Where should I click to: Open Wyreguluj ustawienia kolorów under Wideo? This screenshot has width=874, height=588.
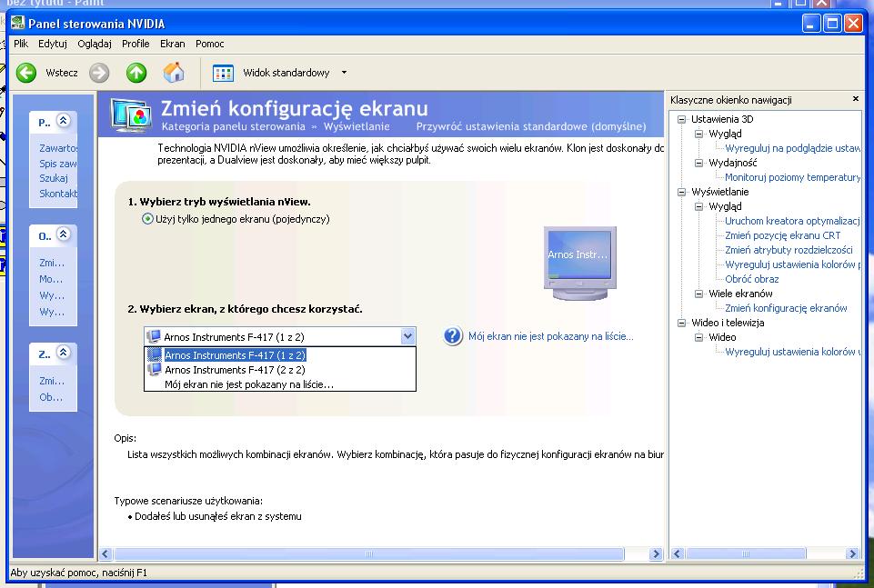(x=792, y=352)
